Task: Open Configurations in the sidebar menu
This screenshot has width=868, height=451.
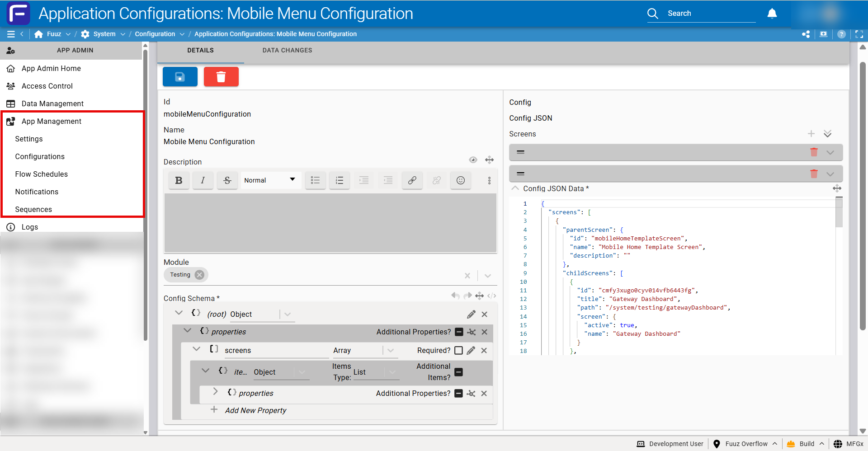Action: pos(40,157)
